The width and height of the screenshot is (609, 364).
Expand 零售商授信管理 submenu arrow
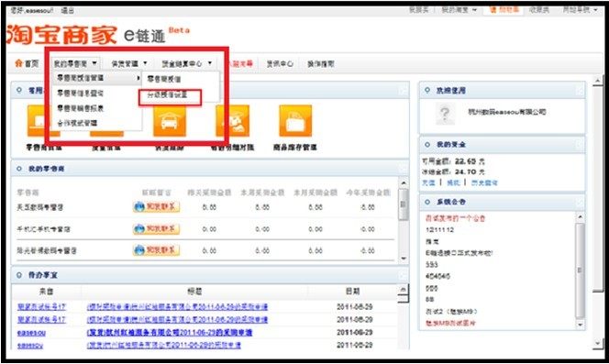(x=138, y=78)
